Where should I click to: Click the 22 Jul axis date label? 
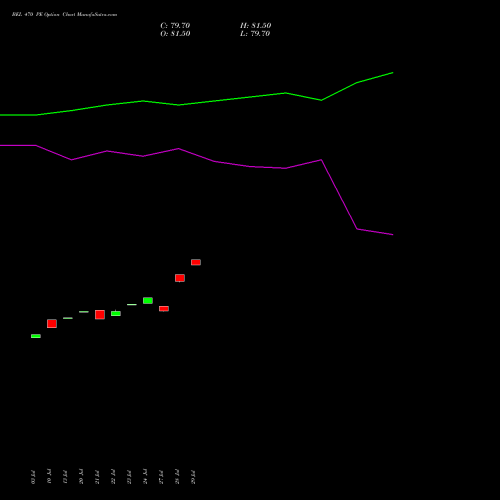point(113,477)
